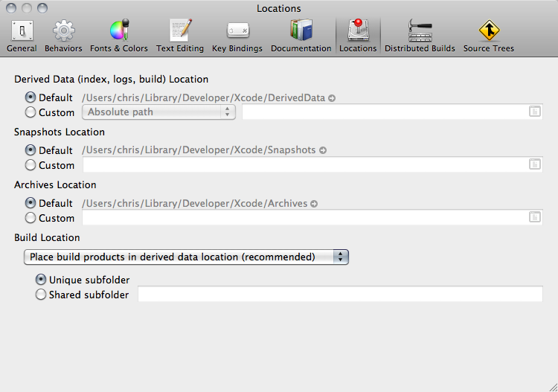Reveal Snapshots folder via arrow icon
Viewport: 558px width, 392px height.
click(x=323, y=150)
